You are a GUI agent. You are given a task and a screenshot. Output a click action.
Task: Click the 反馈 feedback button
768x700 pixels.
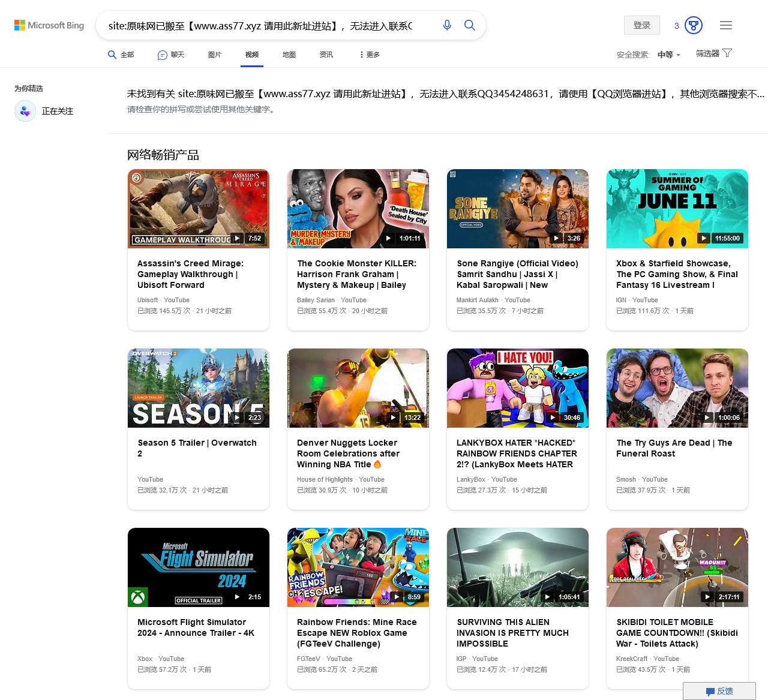719,691
